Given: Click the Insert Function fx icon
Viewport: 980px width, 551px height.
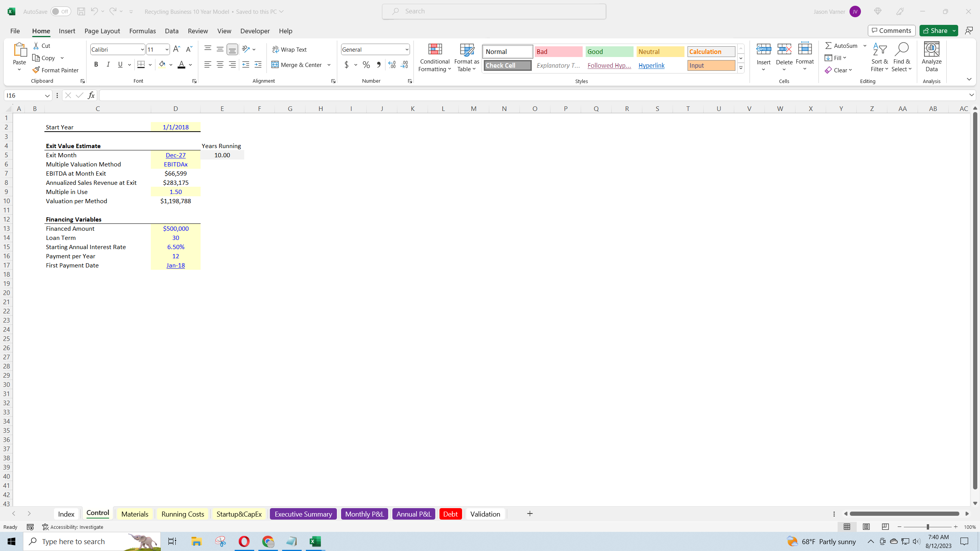Looking at the screenshot, I should tap(91, 95).
